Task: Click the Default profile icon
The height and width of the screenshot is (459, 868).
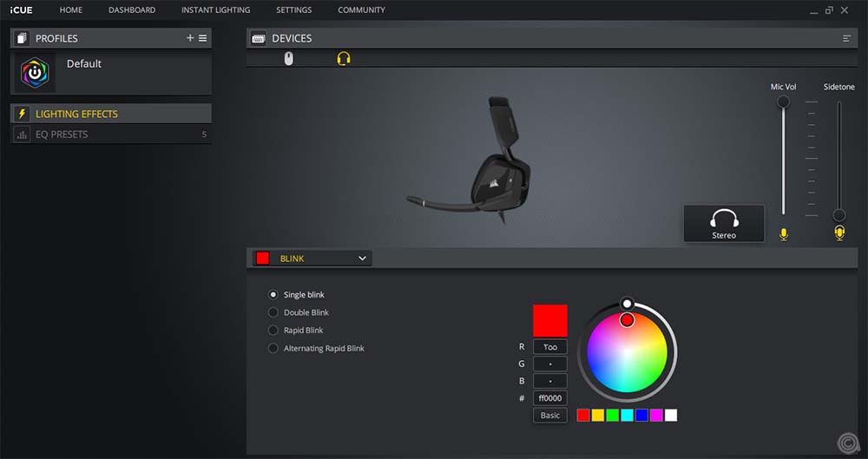Action: pos(35,74)
